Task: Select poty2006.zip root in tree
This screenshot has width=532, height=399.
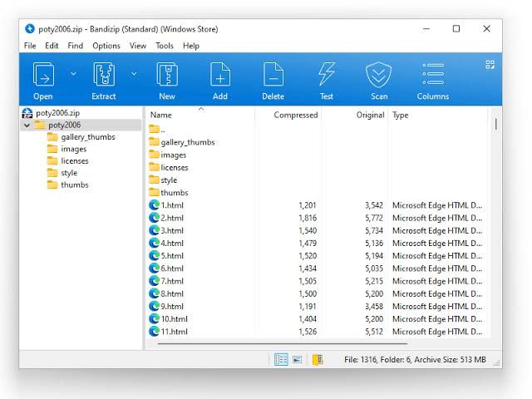Action: 57,113
